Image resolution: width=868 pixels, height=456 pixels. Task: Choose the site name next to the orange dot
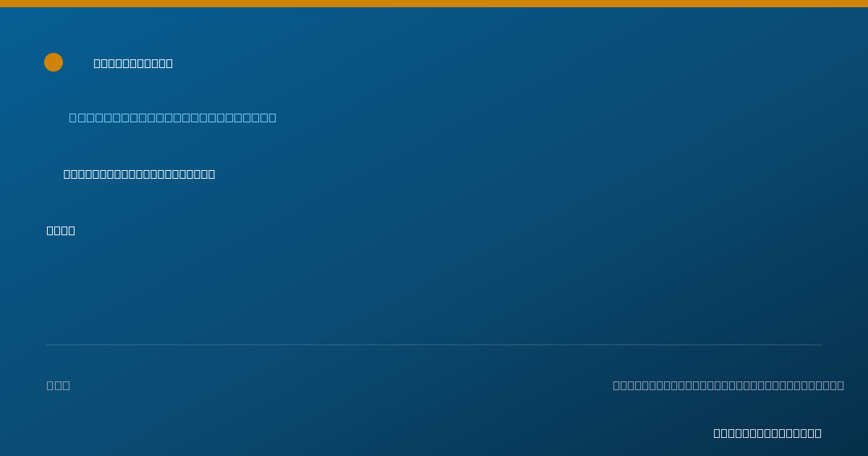point(133,63)
